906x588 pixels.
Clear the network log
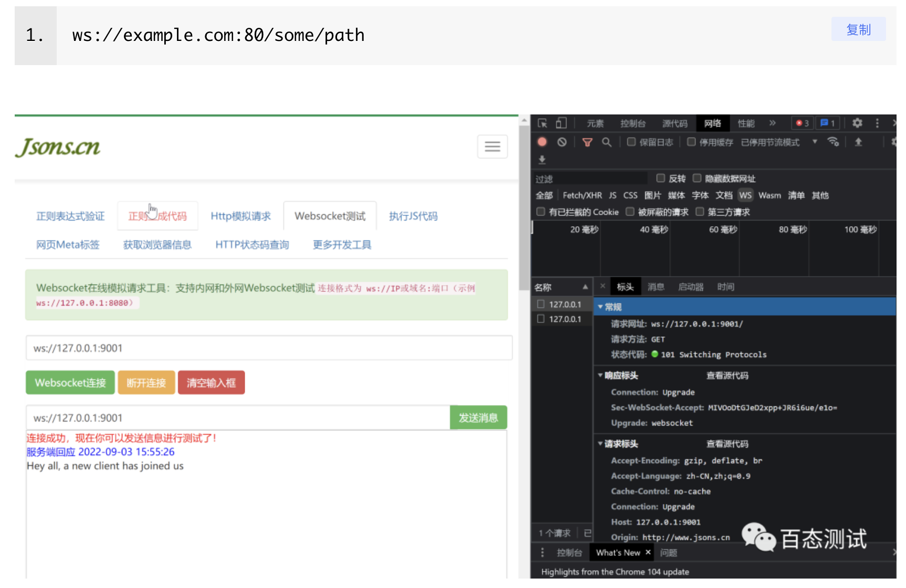pyautogui.click(x=562, y=142)
